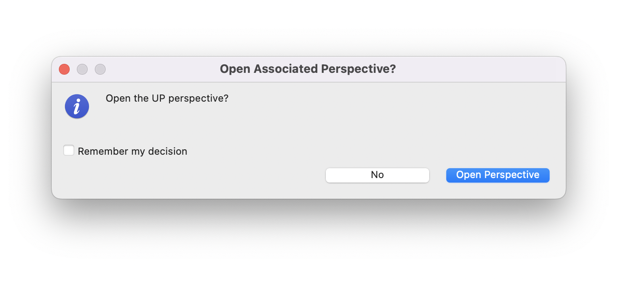Hit the blue default dialog button
This screenshot has width=644, height=286.
coord(497,175)
